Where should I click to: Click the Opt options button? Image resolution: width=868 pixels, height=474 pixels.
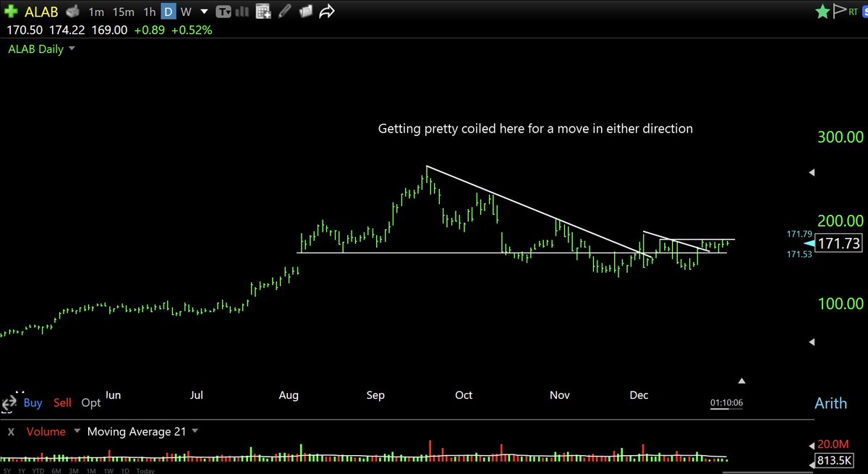point(90,402)
